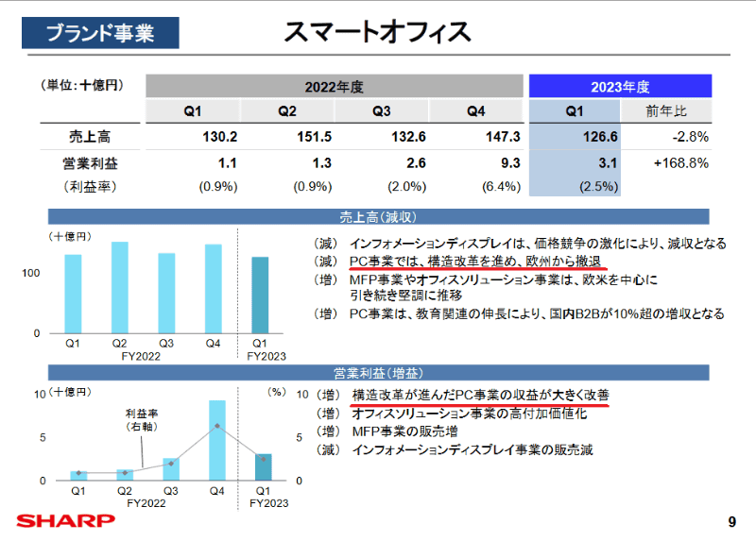The width and height of the screenshot is (756, 541).
Task: Click the 利益率(右軸) chart annotation
Action: coord(142,420)
